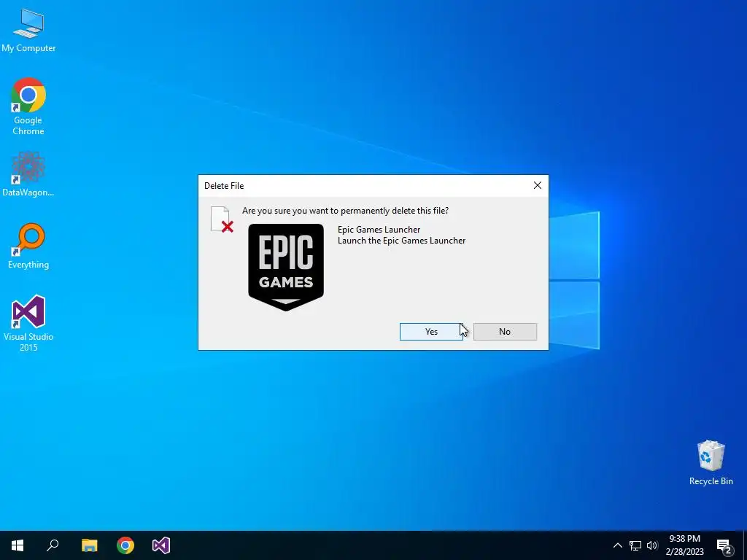Open taskbar search magnifier
The image size is (747, 560).
pyautogui.click(x=53, y=545)
